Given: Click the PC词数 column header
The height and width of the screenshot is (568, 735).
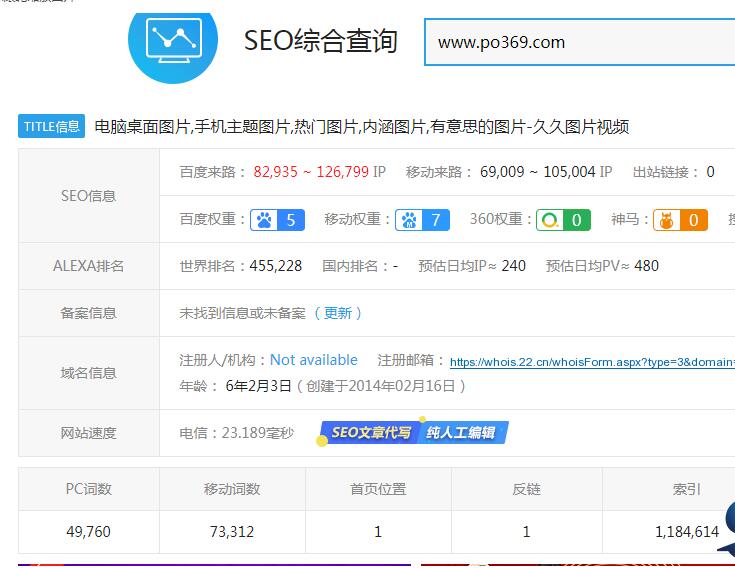Looking at the screenshot, I should tap(89, 489).
